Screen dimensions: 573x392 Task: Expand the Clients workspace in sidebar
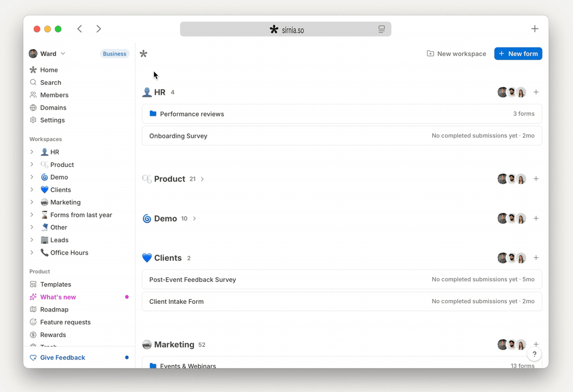click(32, 189)
